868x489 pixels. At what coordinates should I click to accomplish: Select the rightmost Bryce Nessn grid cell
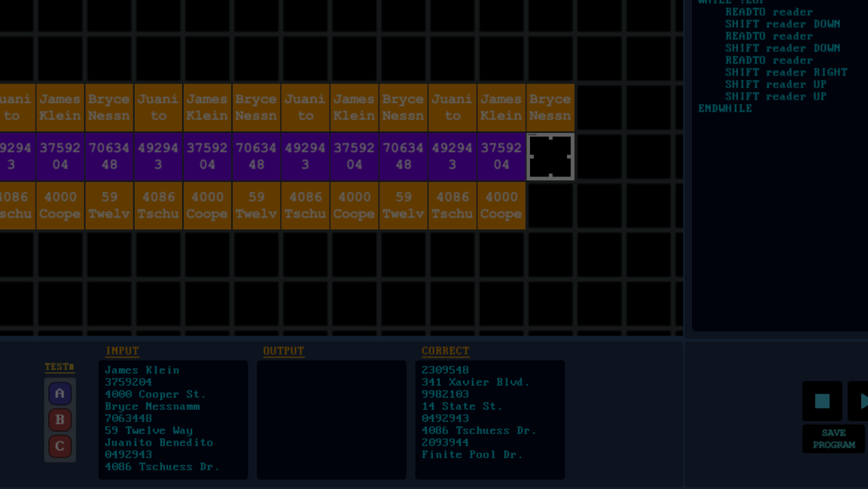pyautogui.click(x=550, y=107)
